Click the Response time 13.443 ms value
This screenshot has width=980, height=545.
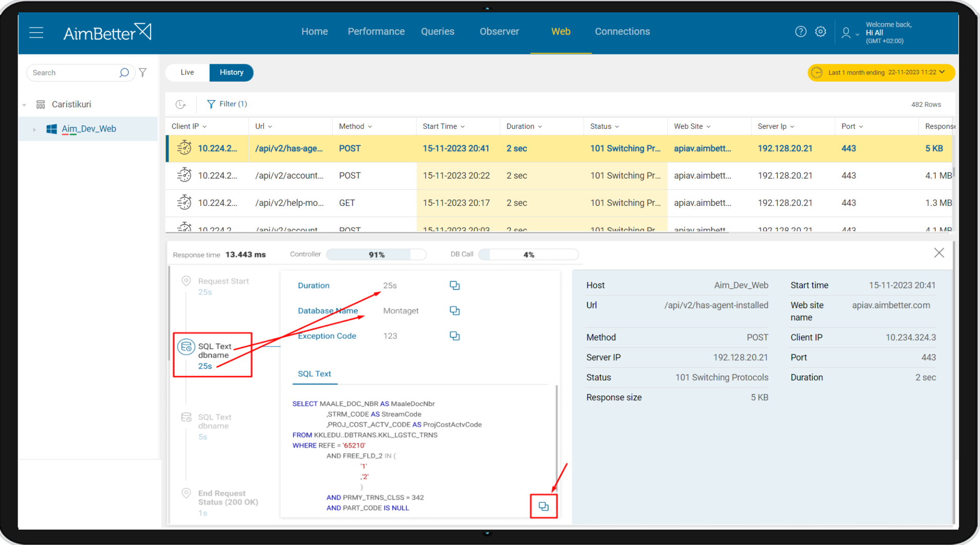click(x=246, y=255)
